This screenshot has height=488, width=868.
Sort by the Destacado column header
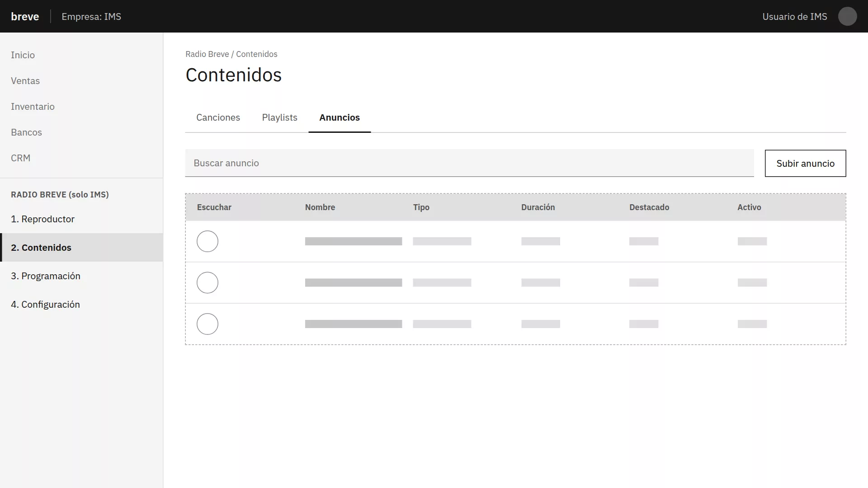[x=649, y=207]
